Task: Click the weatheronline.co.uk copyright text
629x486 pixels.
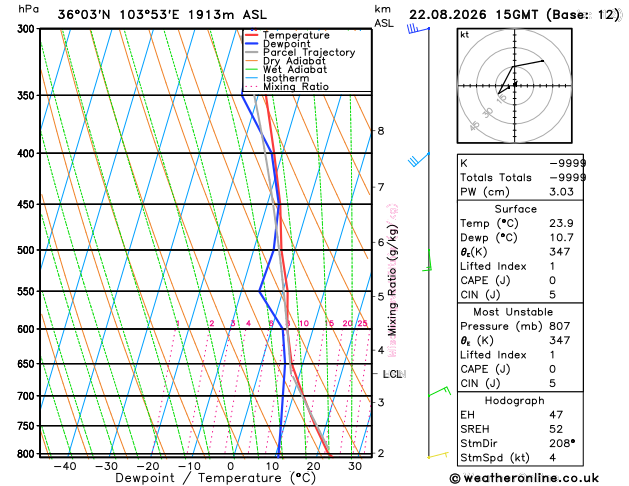Action: [x=524, y=478]
